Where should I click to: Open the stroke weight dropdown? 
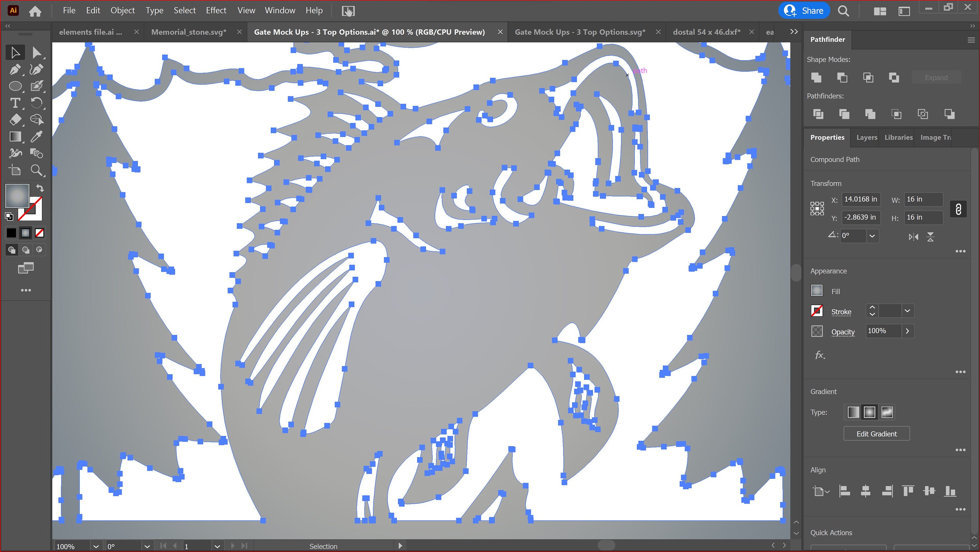(x=908, y=310)
